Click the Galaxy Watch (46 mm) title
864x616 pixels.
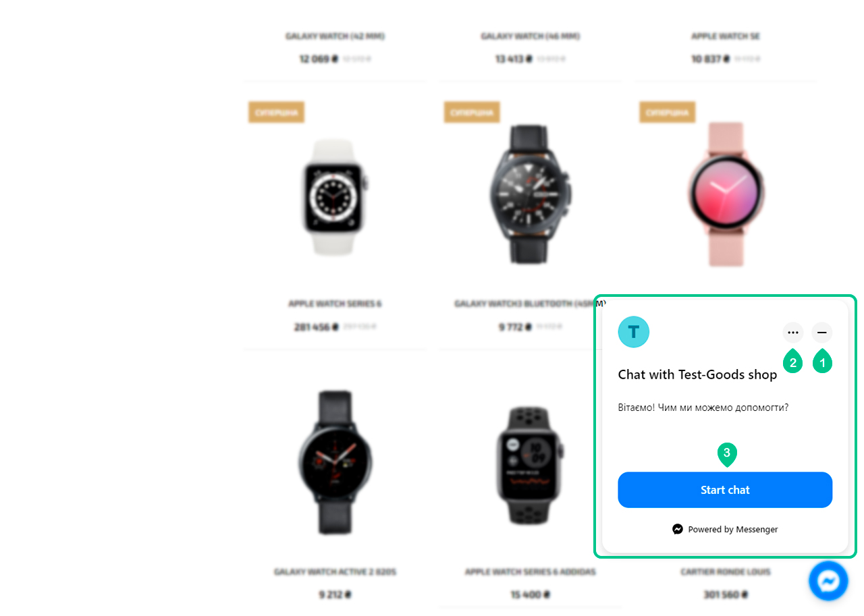(x=530, y=36)
